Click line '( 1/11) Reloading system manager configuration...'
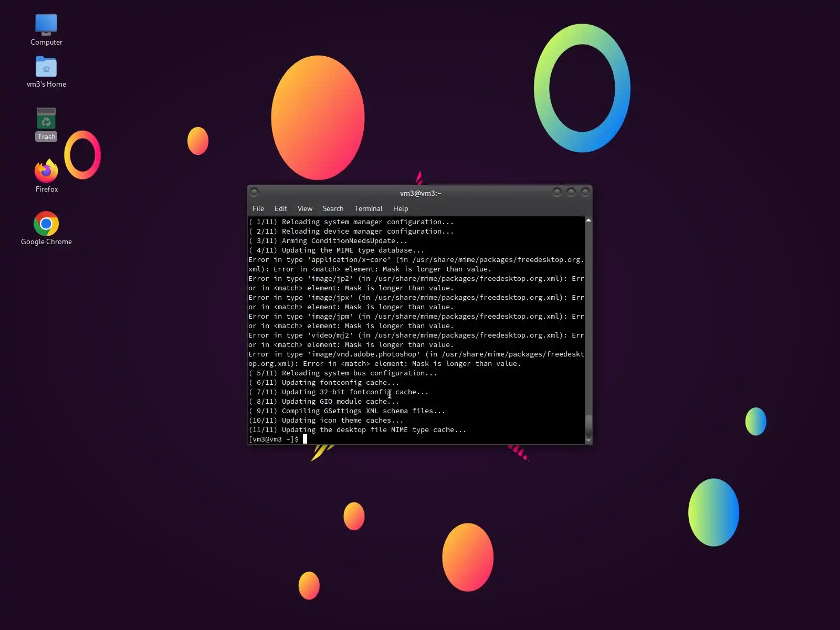The height and width of the screenshot is (630, 840). [x=351, y=222]
